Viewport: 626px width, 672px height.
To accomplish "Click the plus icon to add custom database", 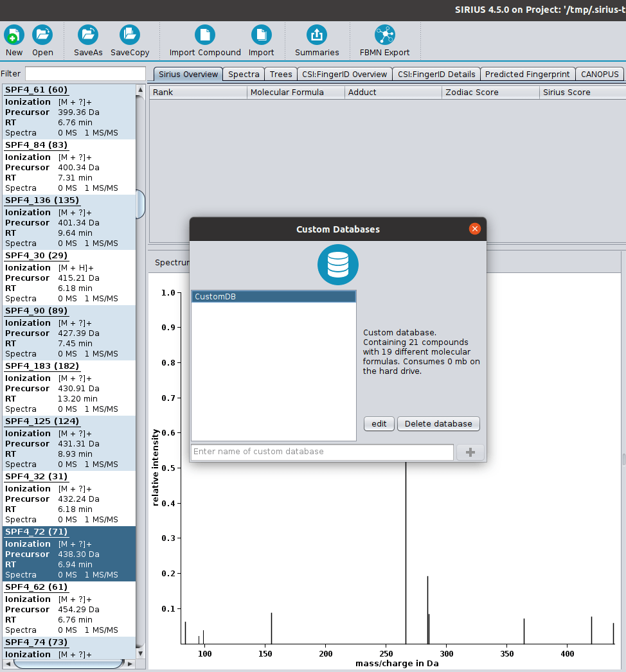I will 470,452.
